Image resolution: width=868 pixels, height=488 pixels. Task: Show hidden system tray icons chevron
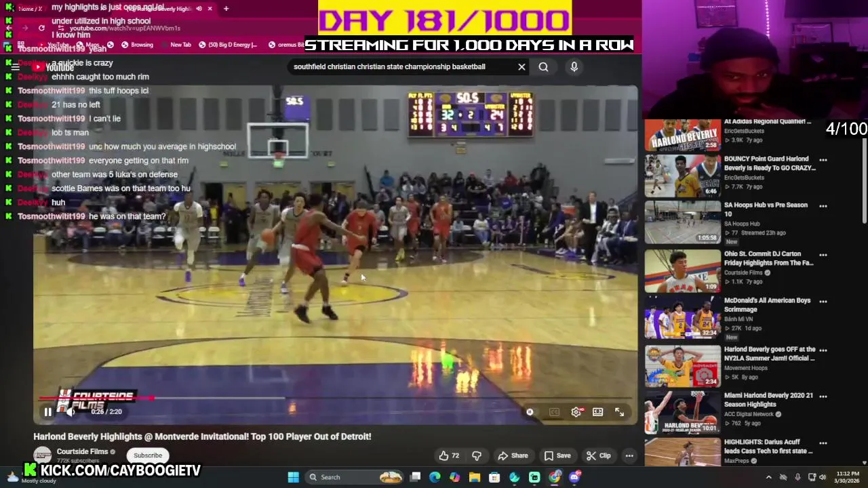[768, 477]
